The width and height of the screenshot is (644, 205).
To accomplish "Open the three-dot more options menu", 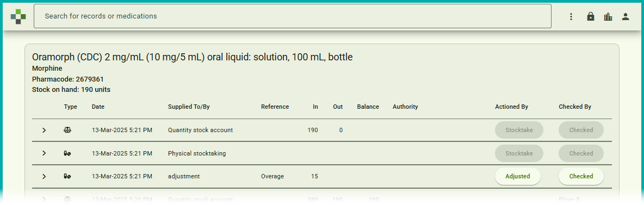I will click(571, 16).
